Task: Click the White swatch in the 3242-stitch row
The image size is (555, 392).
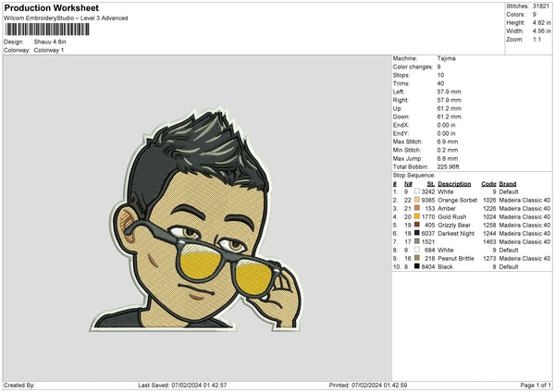Action: [x=417, y=191]
